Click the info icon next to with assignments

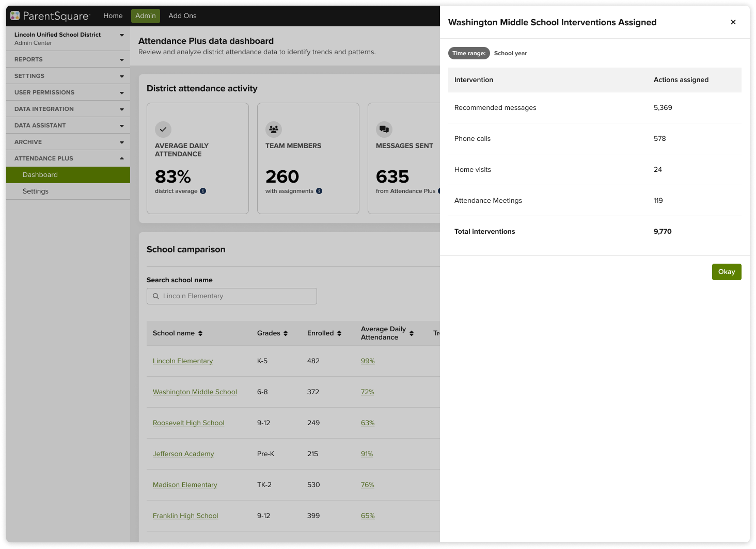click(319, 191)
